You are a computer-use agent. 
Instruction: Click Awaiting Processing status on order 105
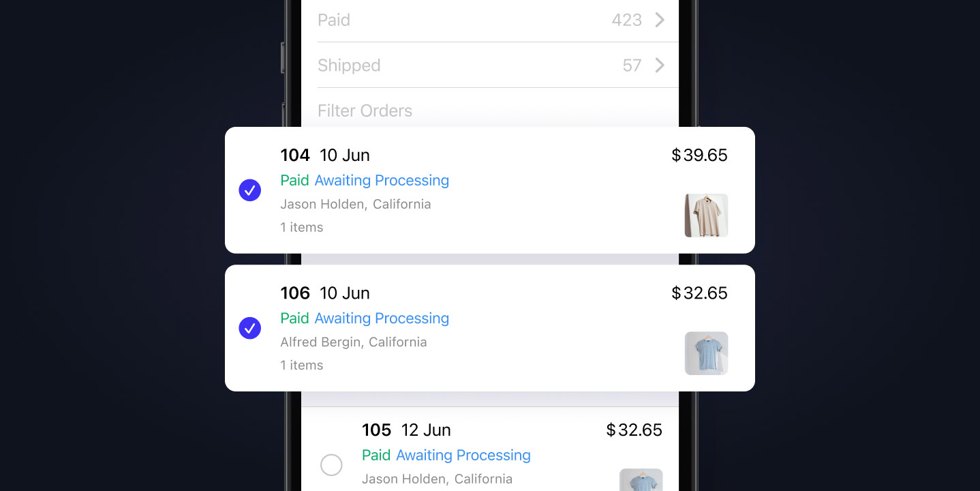[x=463, y=456]
